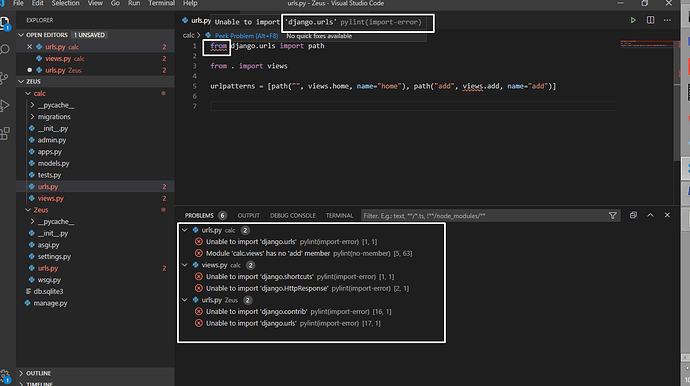Collapse views.py calc problems group

185,265
